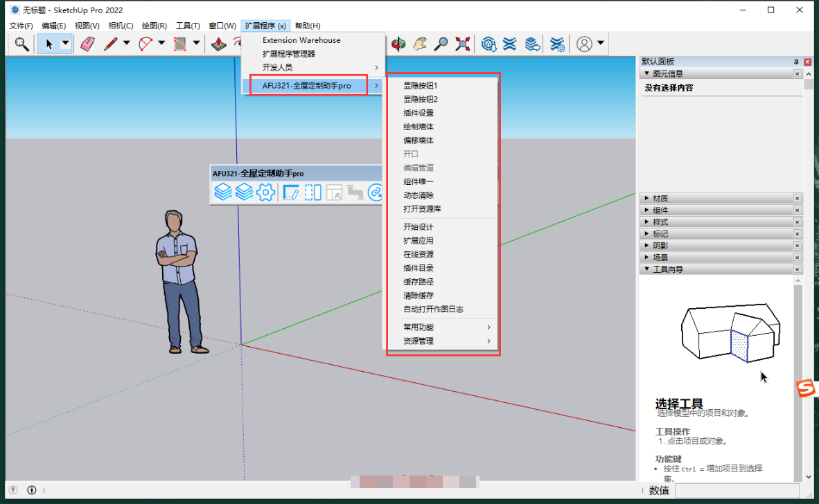Viewport: 819px width, 504px height.
Task: Pick the Eraser tool
Action: coord(87,44)
